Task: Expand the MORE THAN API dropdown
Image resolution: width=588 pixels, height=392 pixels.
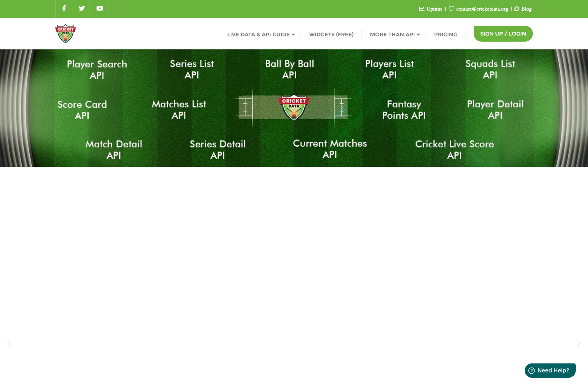Action: pos(394,34)
